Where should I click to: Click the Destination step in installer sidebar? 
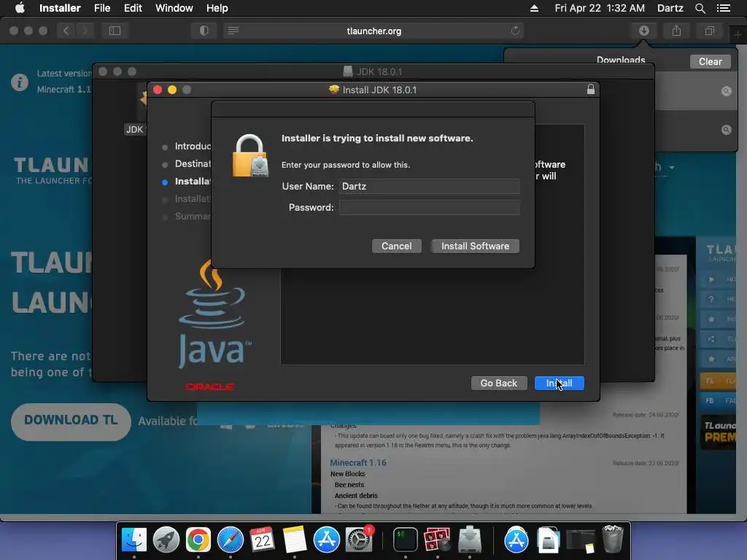click(193, 164)
